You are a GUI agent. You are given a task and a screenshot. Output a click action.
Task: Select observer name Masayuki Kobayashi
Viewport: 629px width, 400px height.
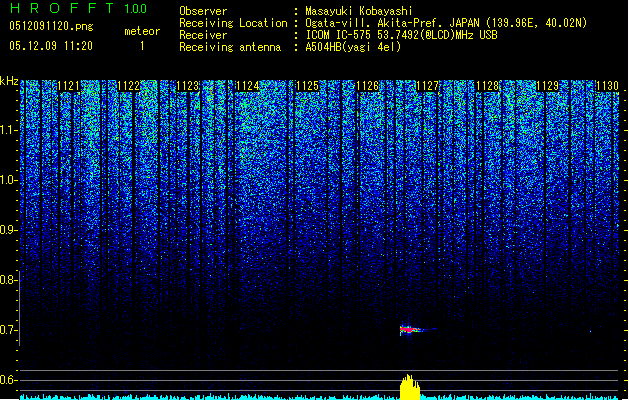[359, 11]
